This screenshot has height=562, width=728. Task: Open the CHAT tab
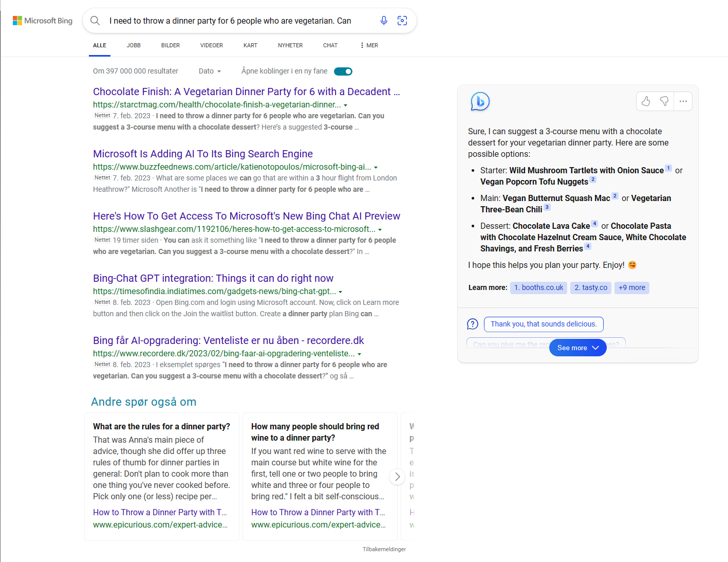pyautogui.click(x=330, y=45)
